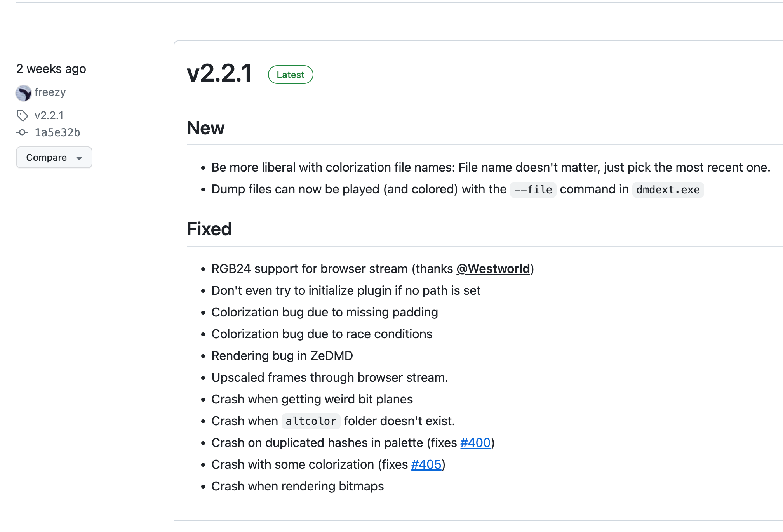783x532 pixels.
Task: Open issue #405 link
Action: pos(426,464)
